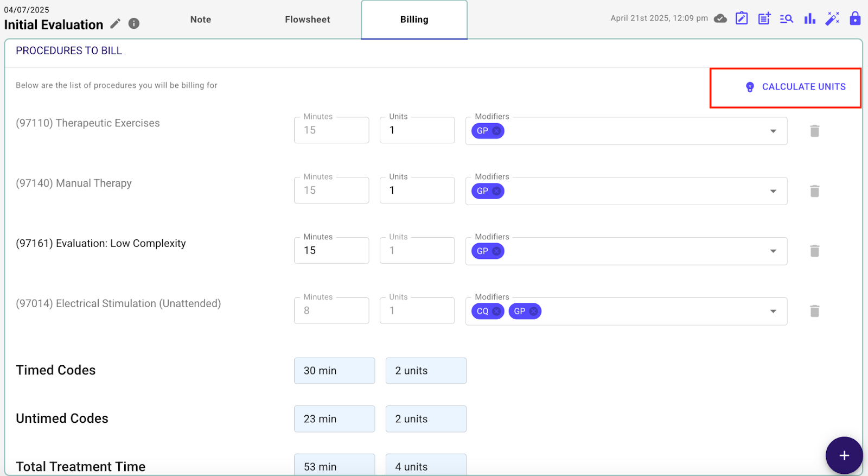Click the (97140) Manual Therapy label
The height and width of the screenshot is (476, 868).
[x=74, y=183]
